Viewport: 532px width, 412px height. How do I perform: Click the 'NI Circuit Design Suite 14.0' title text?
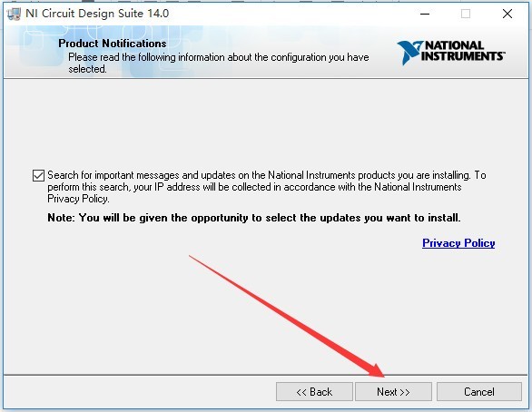pos(97,14)
